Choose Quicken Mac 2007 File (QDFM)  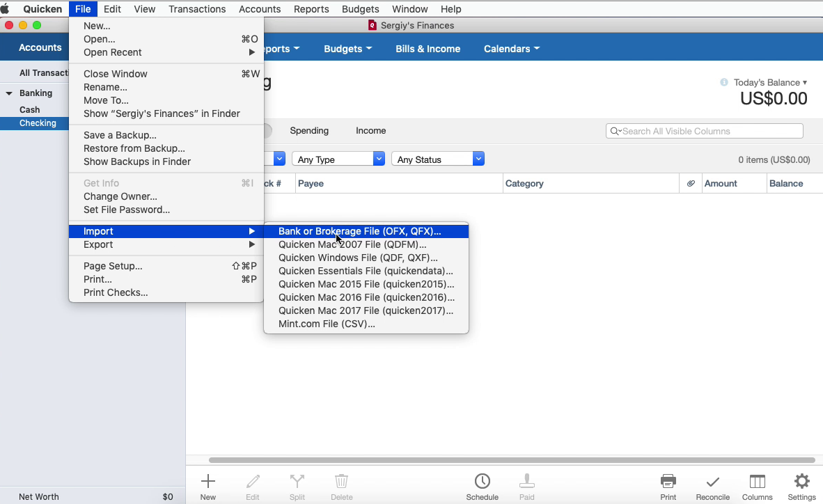366,244
